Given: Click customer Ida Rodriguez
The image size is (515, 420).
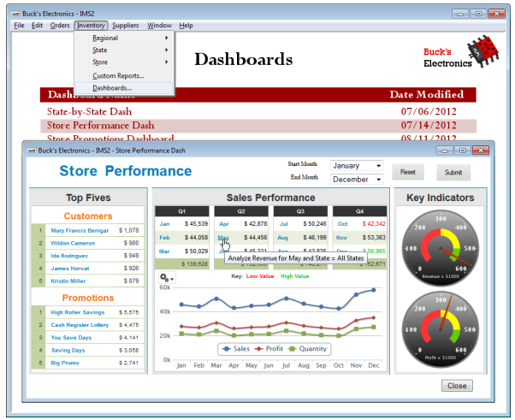Looking at the screenshot, I should click(x=69, y=256).
